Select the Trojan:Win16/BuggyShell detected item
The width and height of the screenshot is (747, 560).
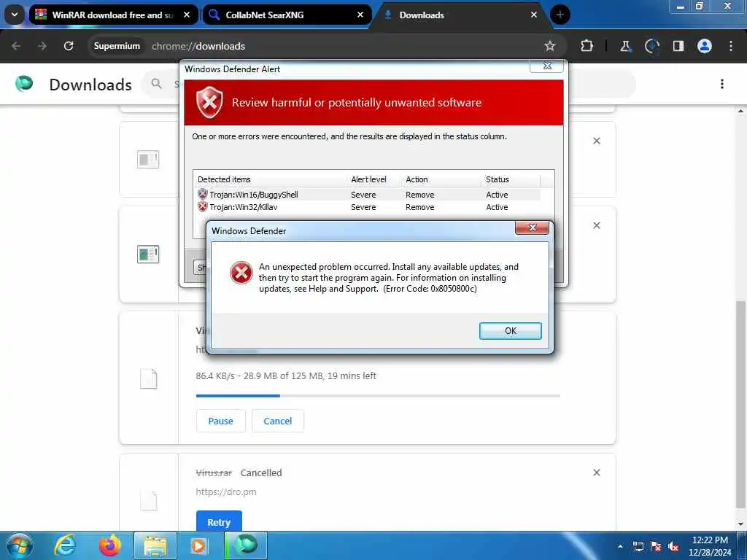[x=368, y=194]
